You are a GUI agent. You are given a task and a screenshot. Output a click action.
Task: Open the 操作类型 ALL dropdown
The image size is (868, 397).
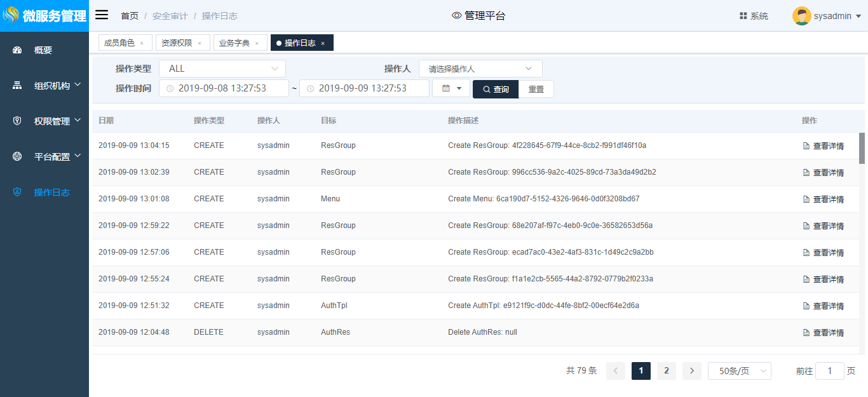coord(222,69)
